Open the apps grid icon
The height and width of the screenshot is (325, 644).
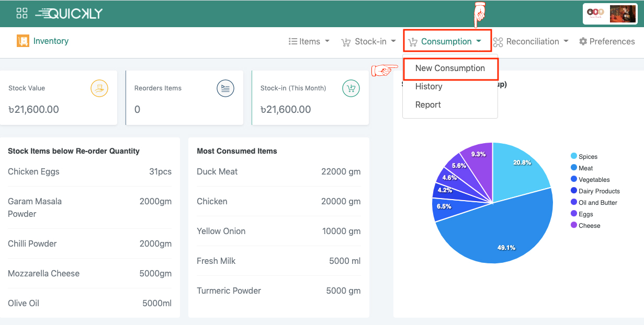click(x=22, y=14)
